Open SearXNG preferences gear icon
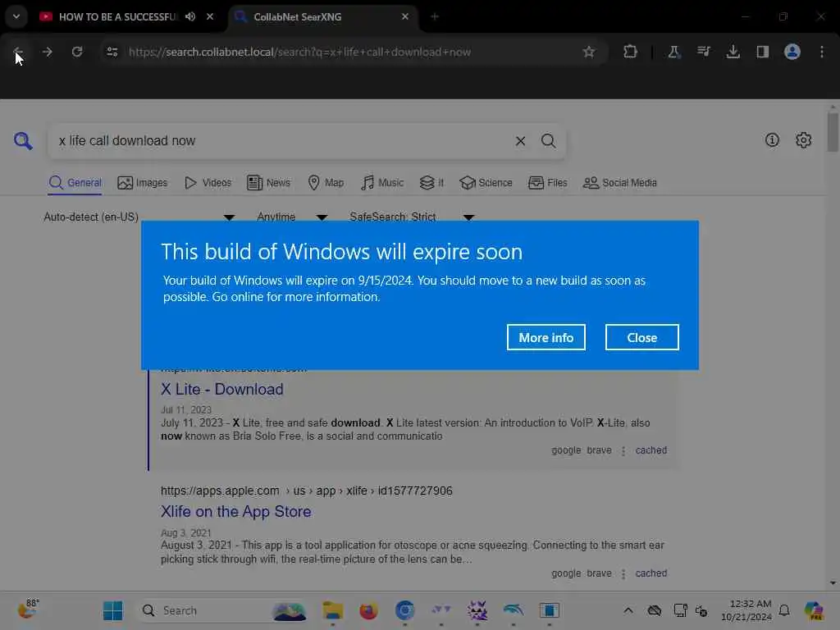The width and height of the screenshot is (840, 630). pos(803,140)
